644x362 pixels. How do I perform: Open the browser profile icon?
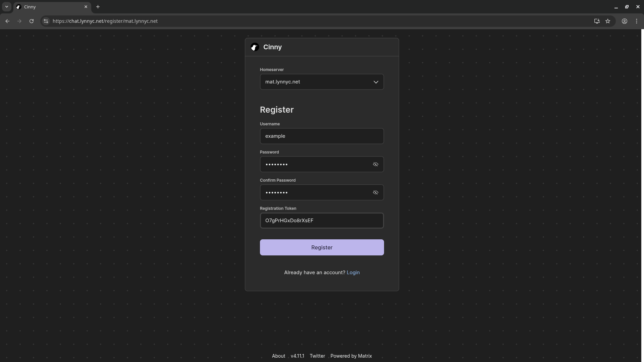625,21
